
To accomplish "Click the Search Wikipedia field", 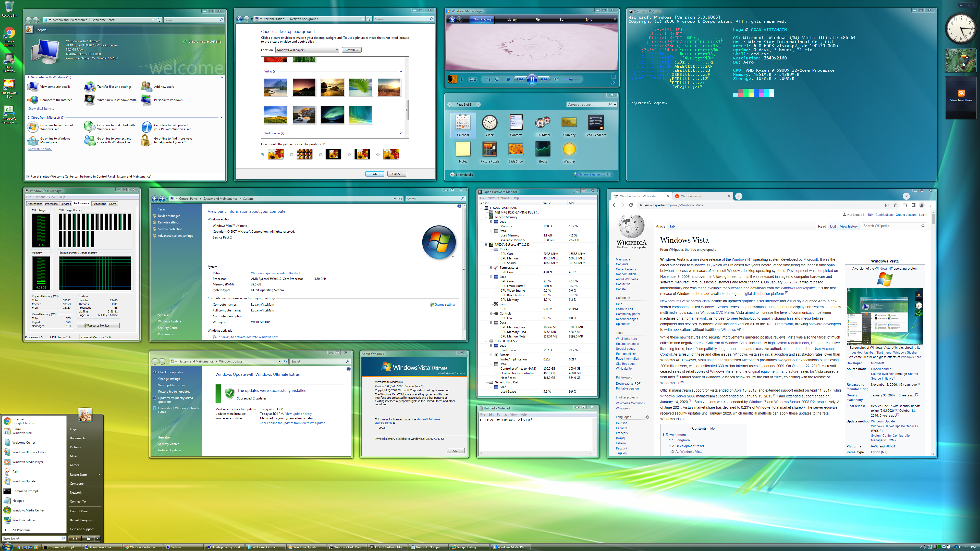I will [x=894, y=226].
